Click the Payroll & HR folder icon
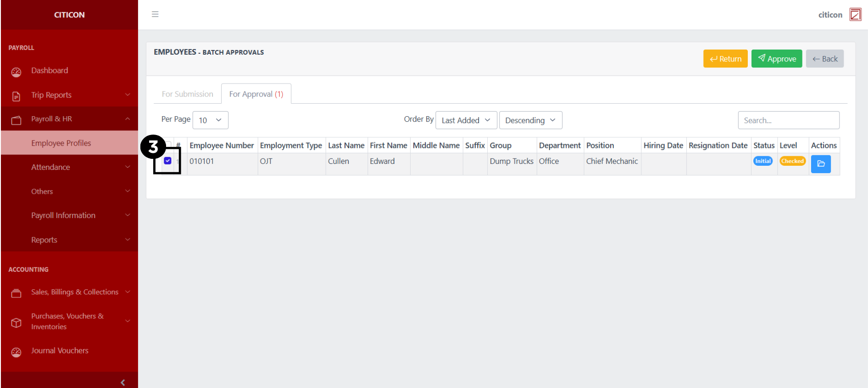This screenshot has width=868, height=388. pos(16,120)
